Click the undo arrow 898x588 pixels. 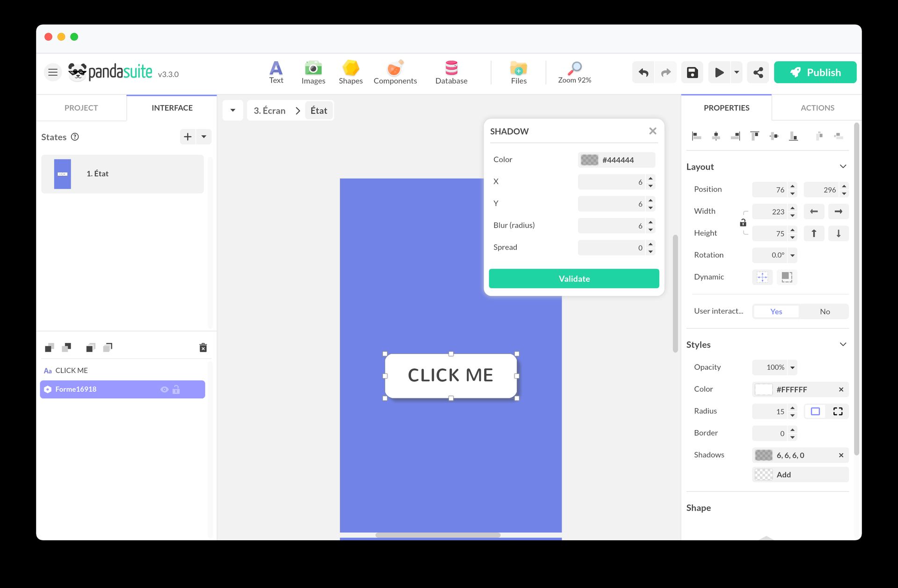(x=644, y=72)
